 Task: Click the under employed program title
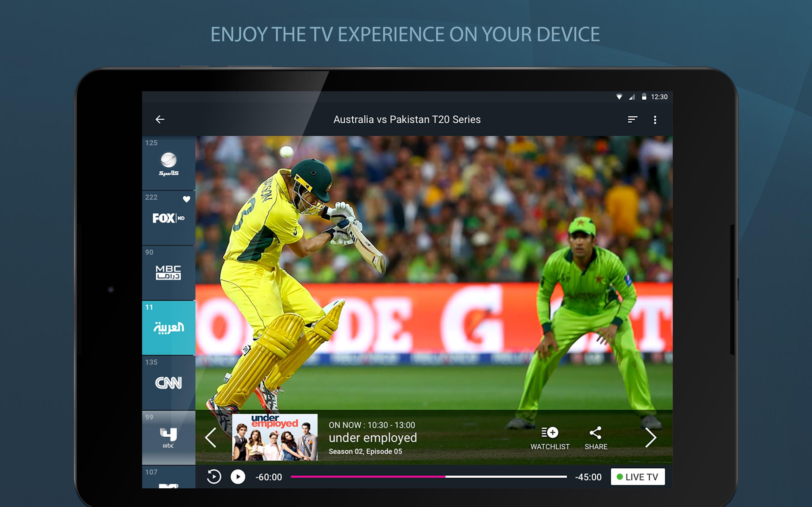click(x=372, y=438)
